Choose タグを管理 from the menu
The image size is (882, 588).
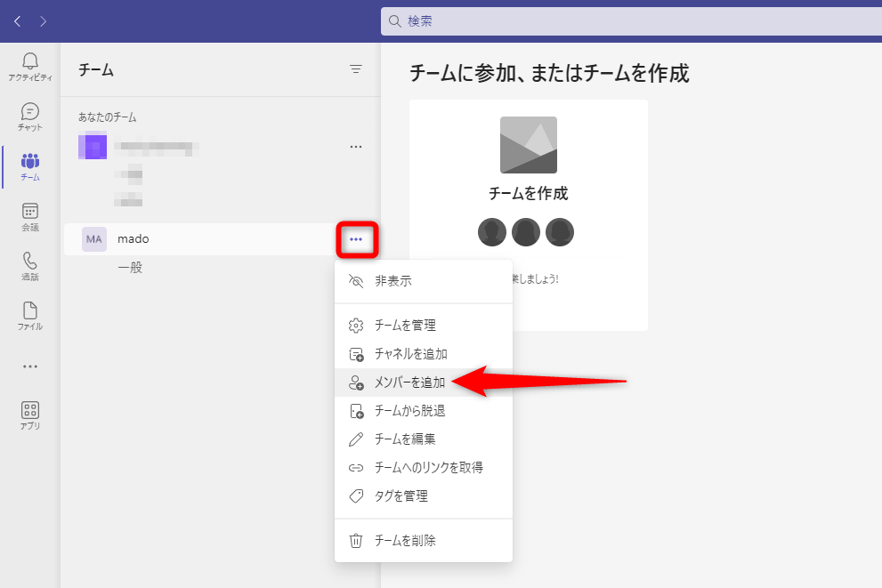click(402, 495)
